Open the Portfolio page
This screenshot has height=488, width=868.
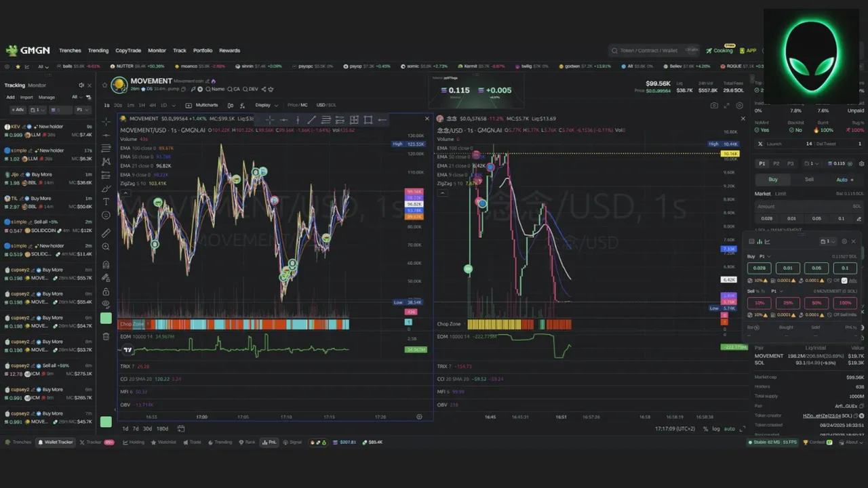tap(203, 50)
